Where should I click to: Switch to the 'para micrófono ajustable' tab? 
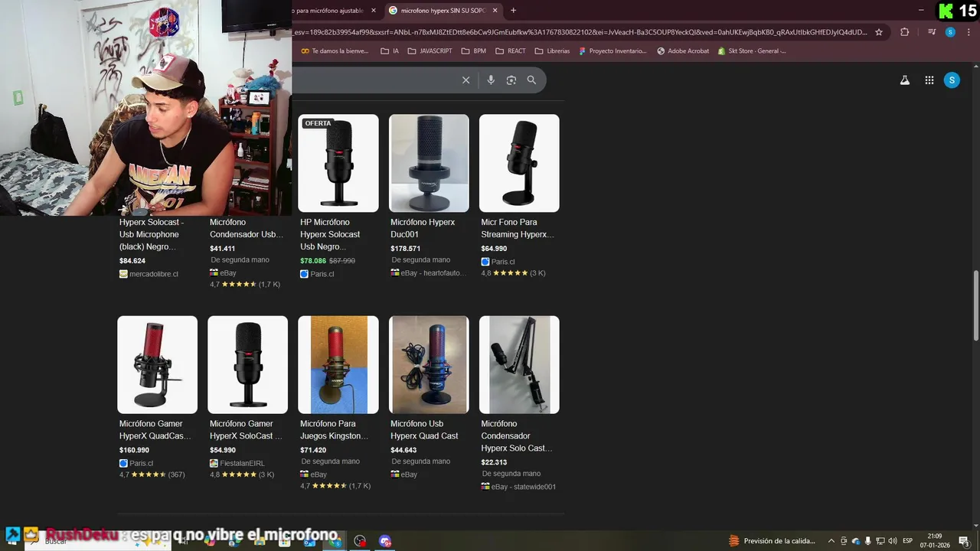point(329,11)
